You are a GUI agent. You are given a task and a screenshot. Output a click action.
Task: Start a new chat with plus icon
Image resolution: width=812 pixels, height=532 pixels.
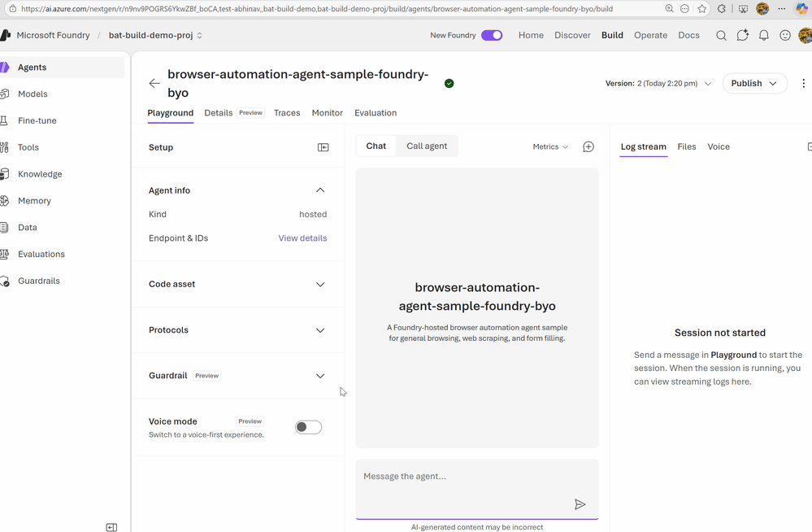588,146
